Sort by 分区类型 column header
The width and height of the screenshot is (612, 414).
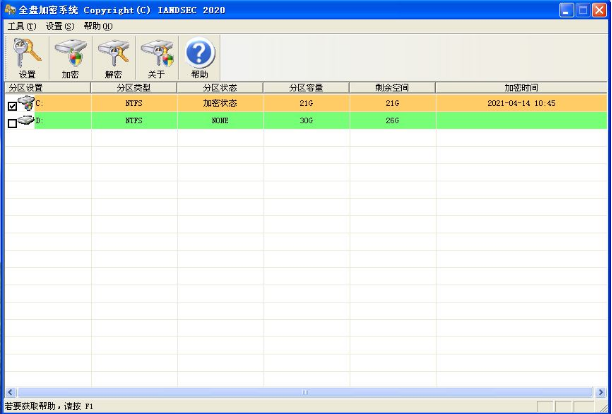pos(134,87)
